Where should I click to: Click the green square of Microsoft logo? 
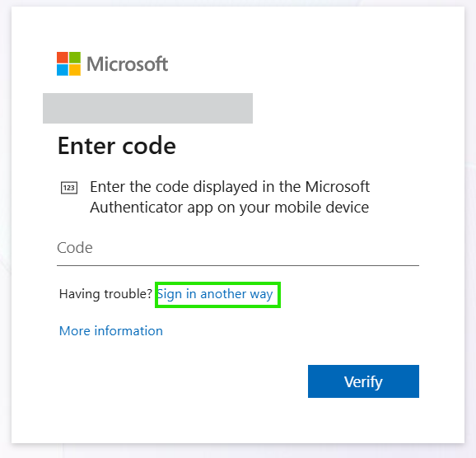click(x=75, y=58)
